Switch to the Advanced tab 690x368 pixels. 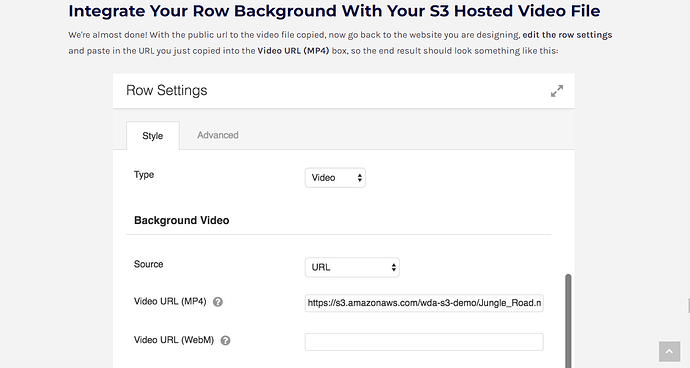(x=218, y=135)
